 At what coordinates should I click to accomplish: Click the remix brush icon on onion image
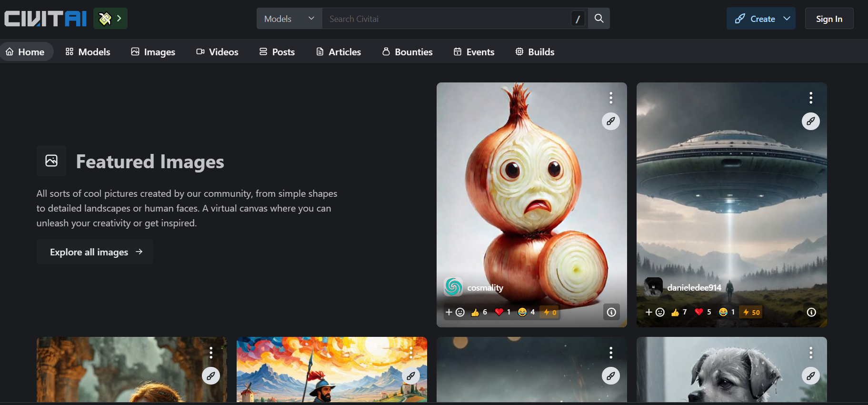coord(611,121)
